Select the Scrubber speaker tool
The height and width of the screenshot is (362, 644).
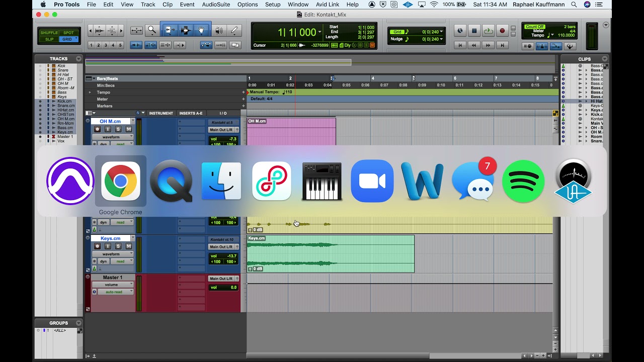coord(219,31)
